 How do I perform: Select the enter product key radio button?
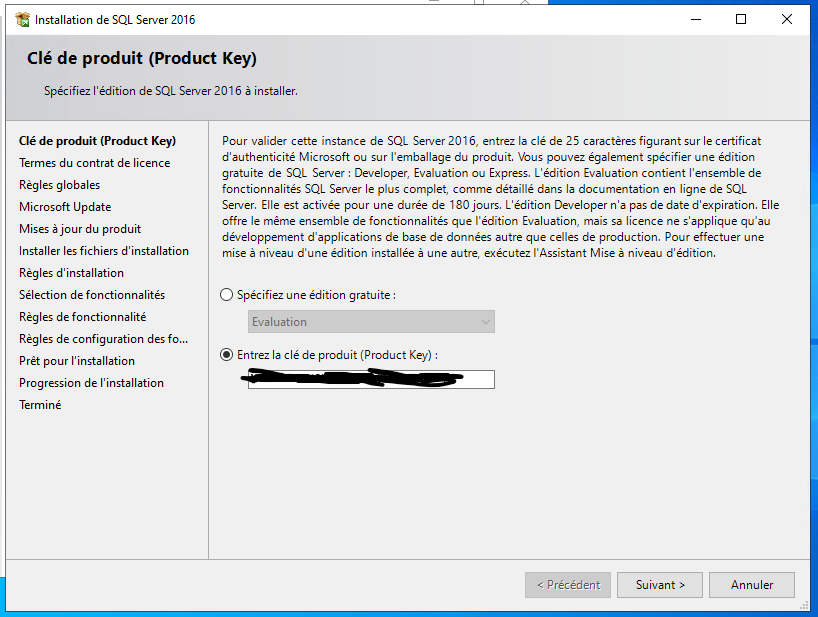[x=226, y=355]
